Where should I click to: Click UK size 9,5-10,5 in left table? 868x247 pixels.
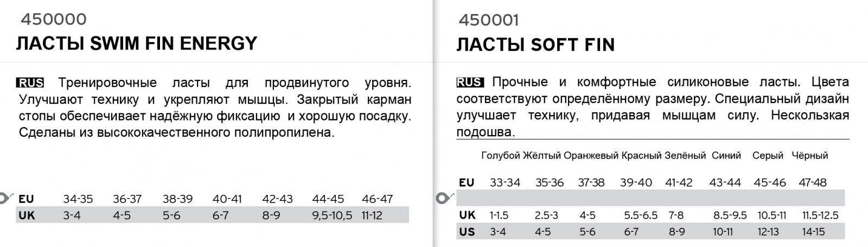click(333, 216)
